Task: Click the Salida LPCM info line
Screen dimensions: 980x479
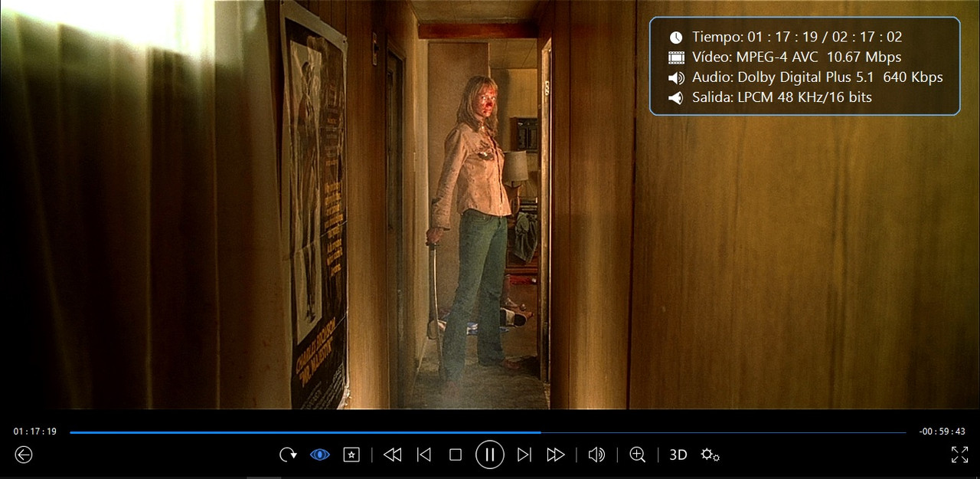Action: (770, 97)
